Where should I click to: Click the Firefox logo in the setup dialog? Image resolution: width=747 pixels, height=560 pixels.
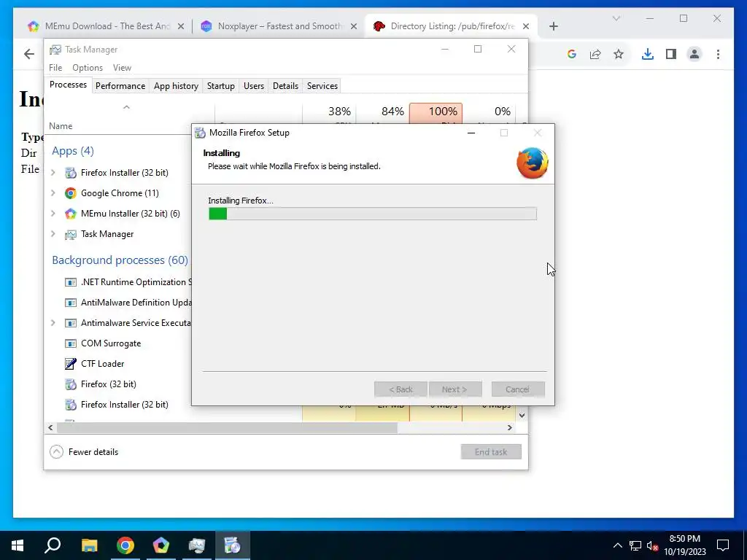point(532,163)
